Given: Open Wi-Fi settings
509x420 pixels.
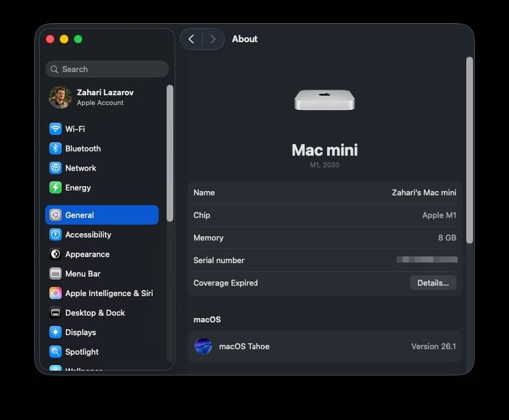Looking at the screenshot, I should click(102, 129).
